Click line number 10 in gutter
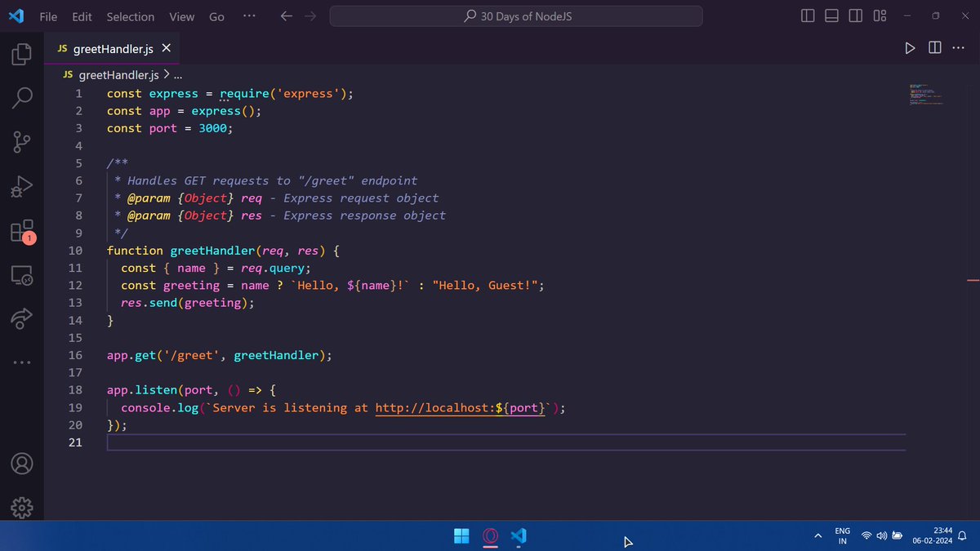This screenshot has height=551, width=980. click(x=75, y=251)
